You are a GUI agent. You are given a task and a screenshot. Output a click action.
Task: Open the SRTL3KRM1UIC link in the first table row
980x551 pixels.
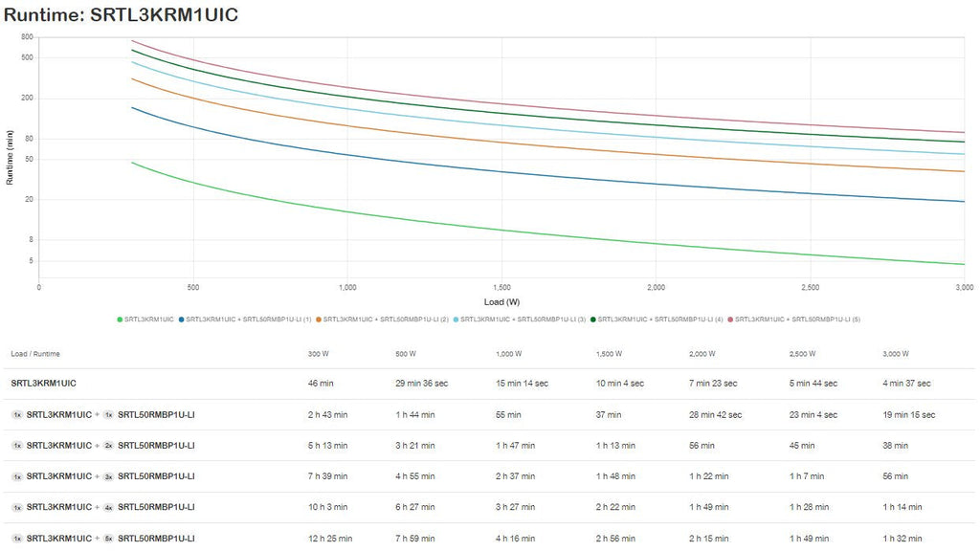click(43, 384)
